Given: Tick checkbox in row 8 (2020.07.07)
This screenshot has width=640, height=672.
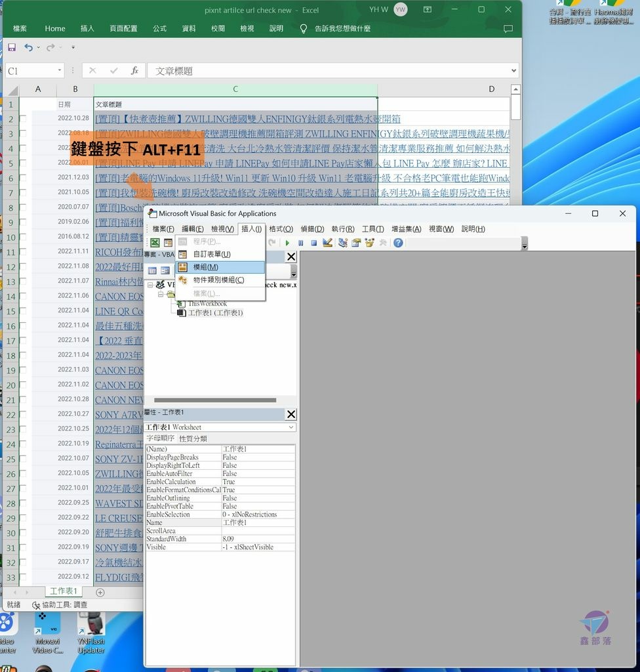Looking at the screenshot, I should pos(23,207).
